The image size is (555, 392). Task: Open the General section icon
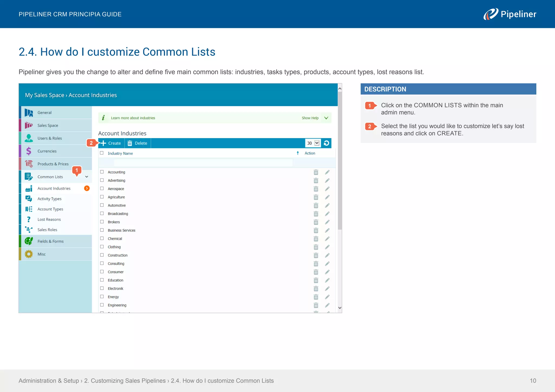tap(29, 113)
